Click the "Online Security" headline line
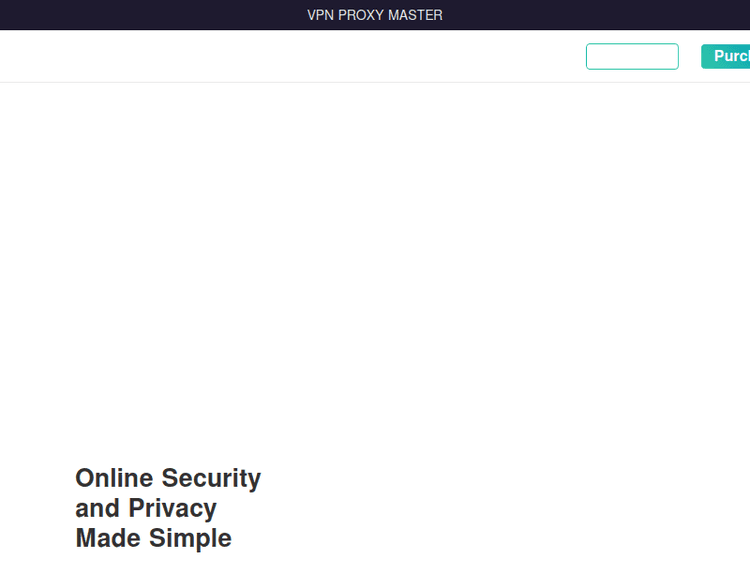The width and height of the screenshot is (750, 563). click(x=168, y=479)
